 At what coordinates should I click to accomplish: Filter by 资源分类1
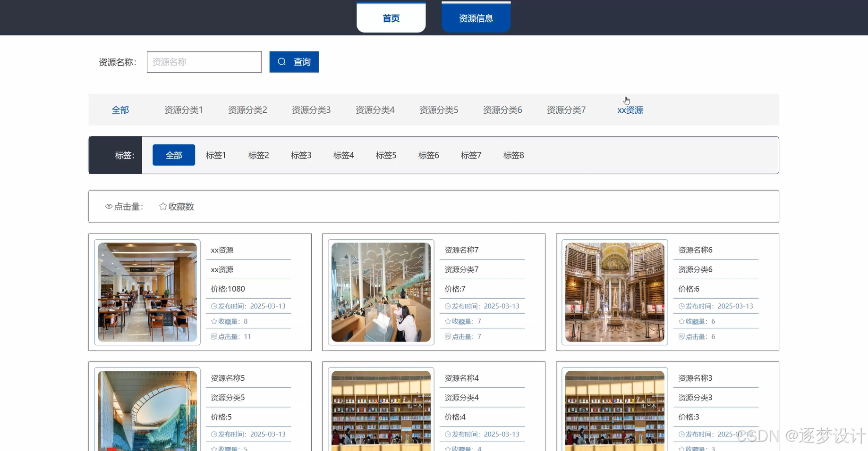point(184,110)
